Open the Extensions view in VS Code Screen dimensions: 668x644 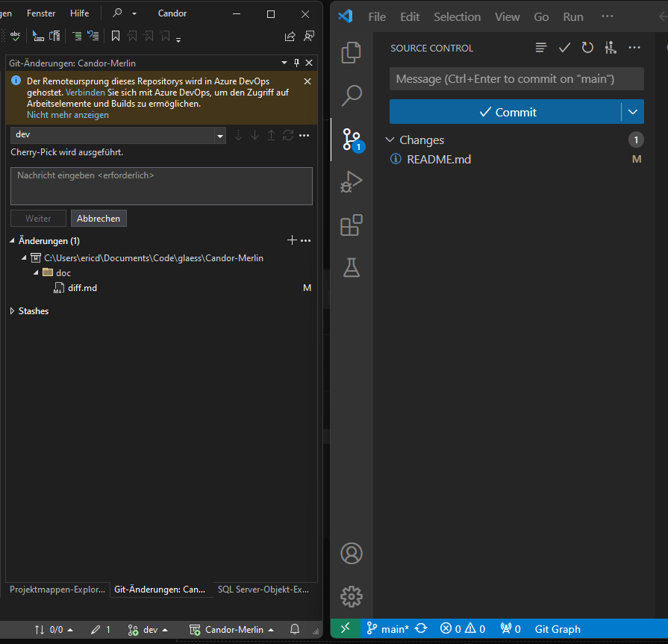(x=352, y=225)
